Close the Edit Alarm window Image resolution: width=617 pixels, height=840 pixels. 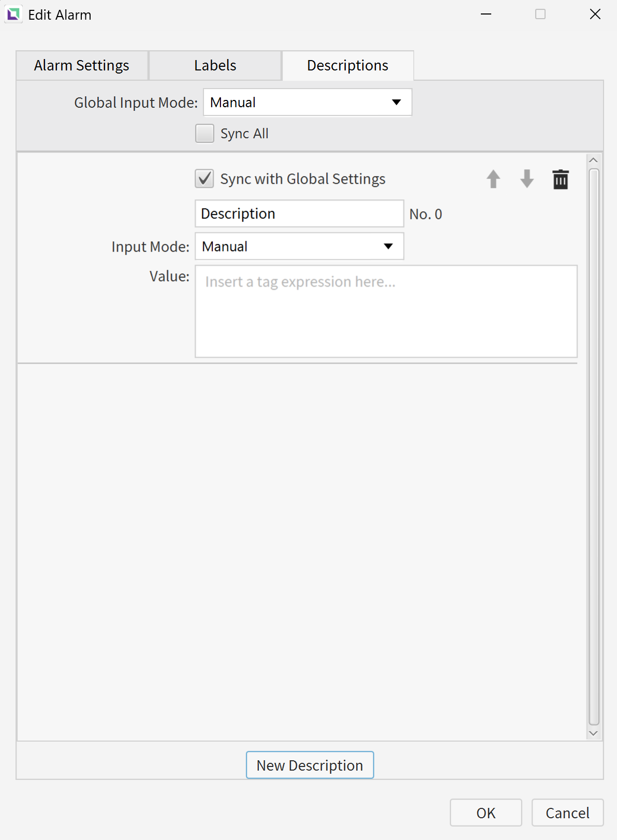[595, 15]
